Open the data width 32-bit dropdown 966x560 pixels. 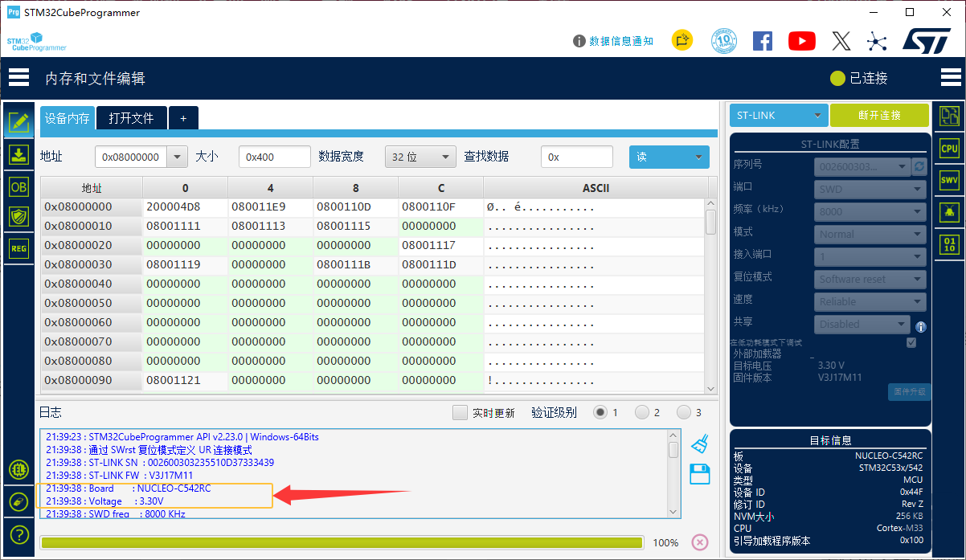[420, 157]
